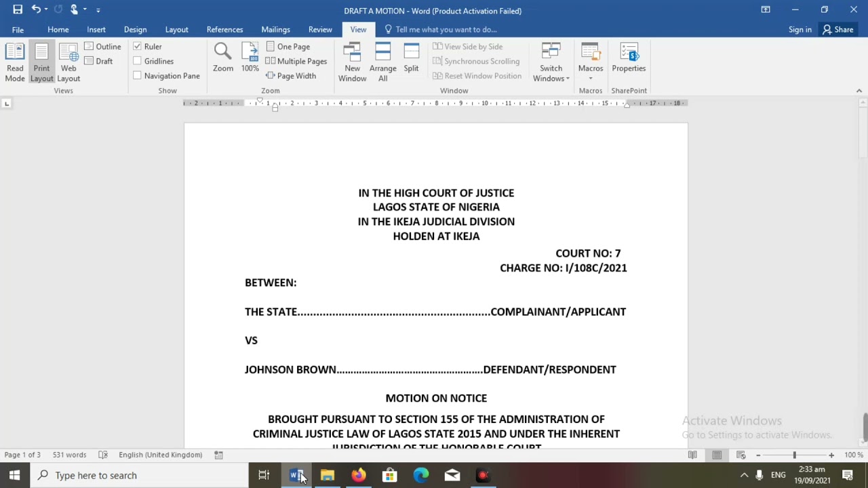Viewport: 868px width, 488px height.
Task: Open the Macros dropdown
Action: [x=591, y=62]
